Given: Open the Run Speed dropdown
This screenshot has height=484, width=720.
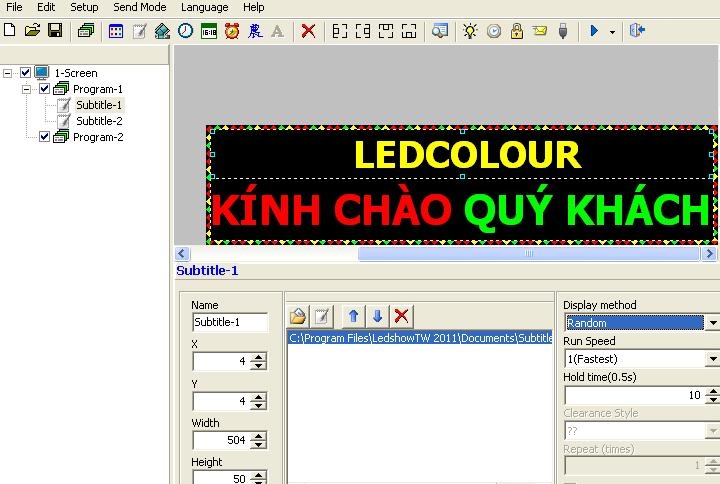Looking at the screenshot, I should [x=712, y=359].
